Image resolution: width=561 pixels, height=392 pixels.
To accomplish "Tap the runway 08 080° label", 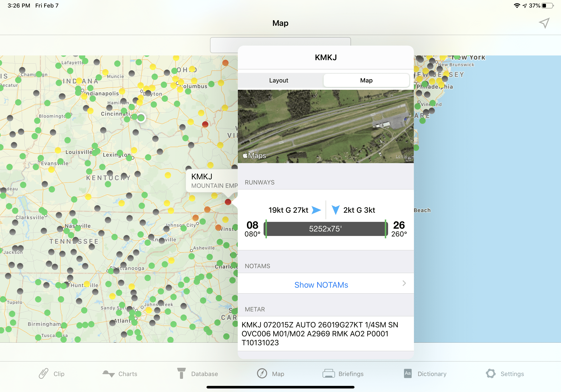I will 252,229.
